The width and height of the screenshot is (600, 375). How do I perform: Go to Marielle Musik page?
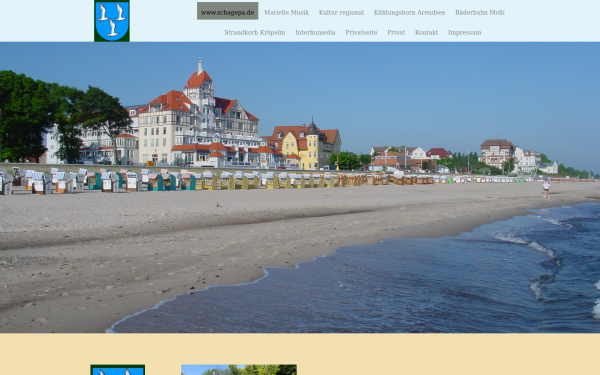[287, 13]
